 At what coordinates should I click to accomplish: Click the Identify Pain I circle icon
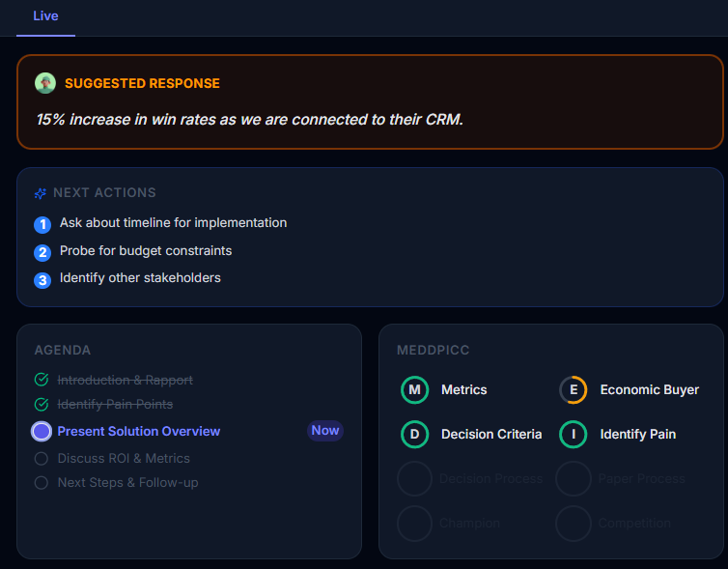[573, 435]
